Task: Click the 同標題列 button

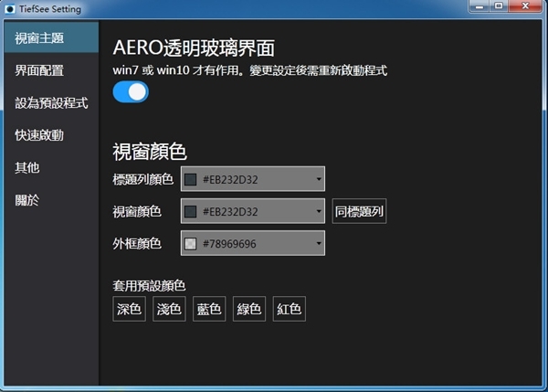Action: (359, 211)
